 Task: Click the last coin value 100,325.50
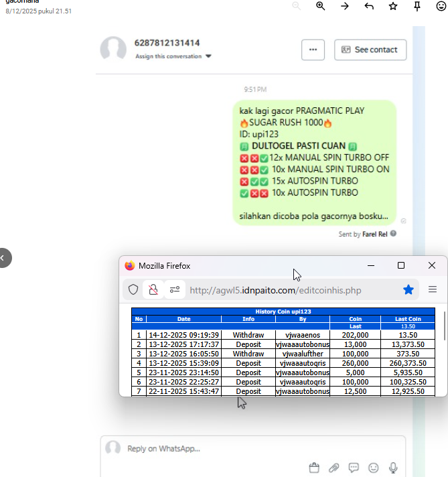408,382
